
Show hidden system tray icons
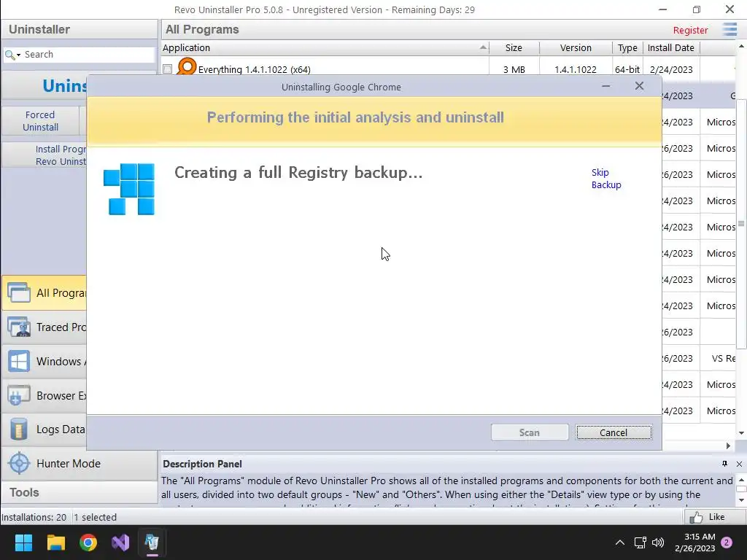tap(620, 542)
